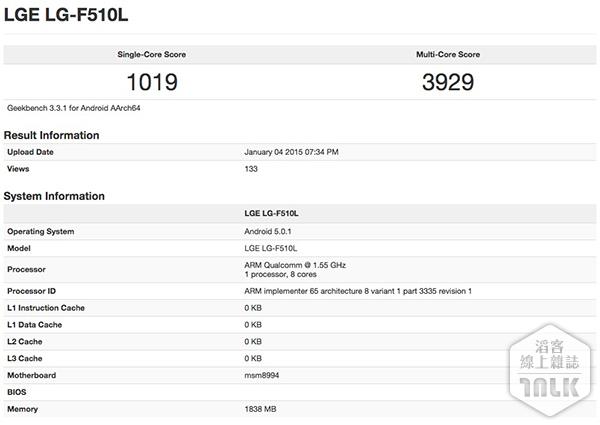The width and height of the screenshot is (600, 425).
Task: Select the 'LGE LG-F510L' model value
Action: (271, 248)
